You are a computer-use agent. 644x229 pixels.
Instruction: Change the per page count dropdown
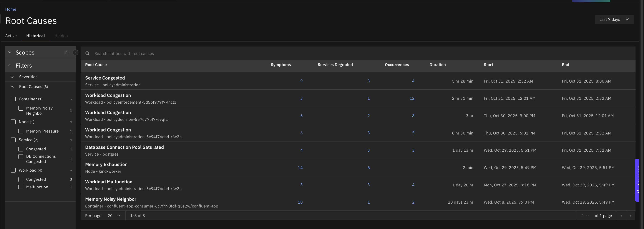(114, 216)
